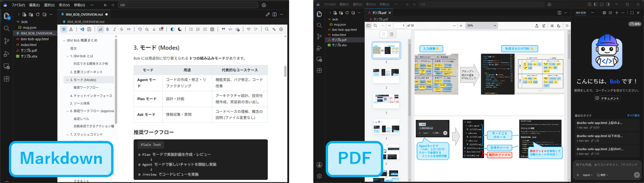644x183 pixels.
Task: Open the settings gear in Markdown toolbar
Action: [x=281, y=29]
